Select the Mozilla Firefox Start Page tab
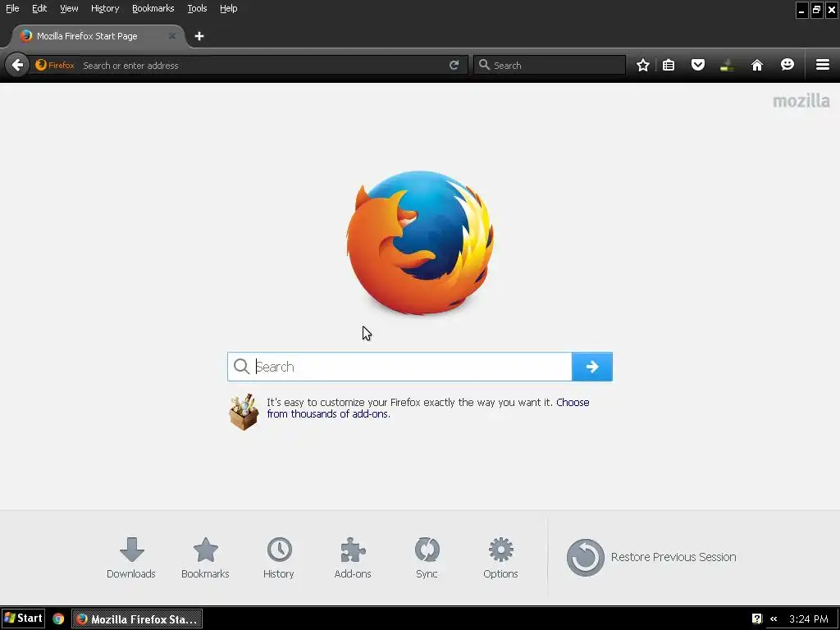Image resolution: width=840 pixels, height=630 pixels. click(x=98, y=36)
